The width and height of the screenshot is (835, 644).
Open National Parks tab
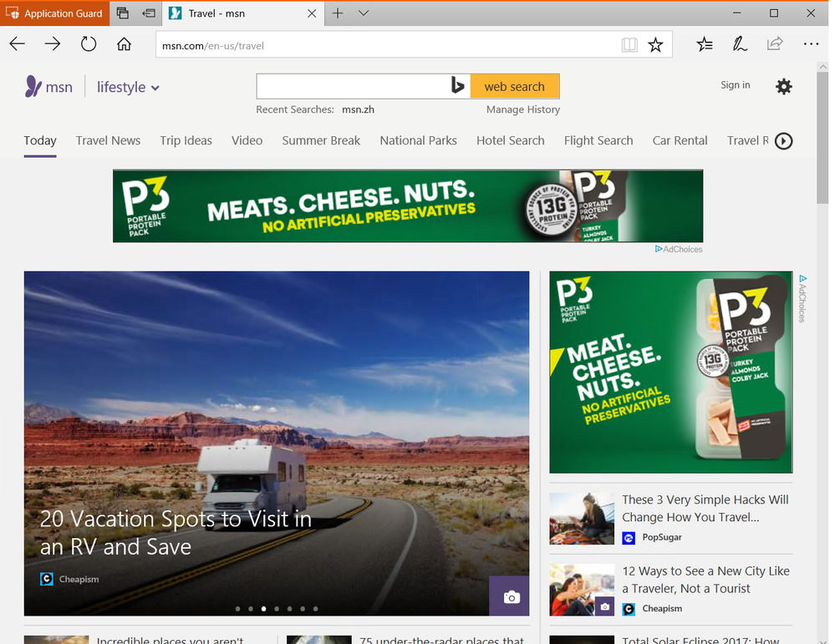click(x=418, y=140)
